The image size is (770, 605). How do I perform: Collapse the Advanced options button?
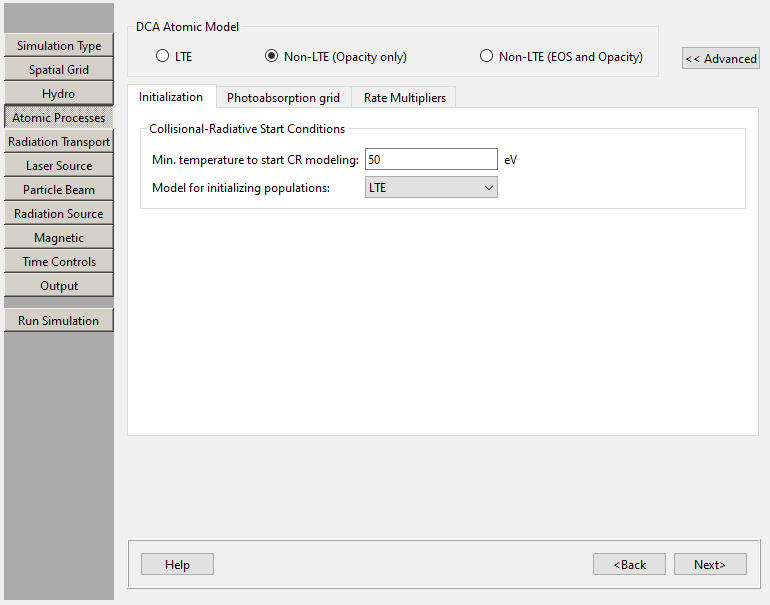point(720,58)
